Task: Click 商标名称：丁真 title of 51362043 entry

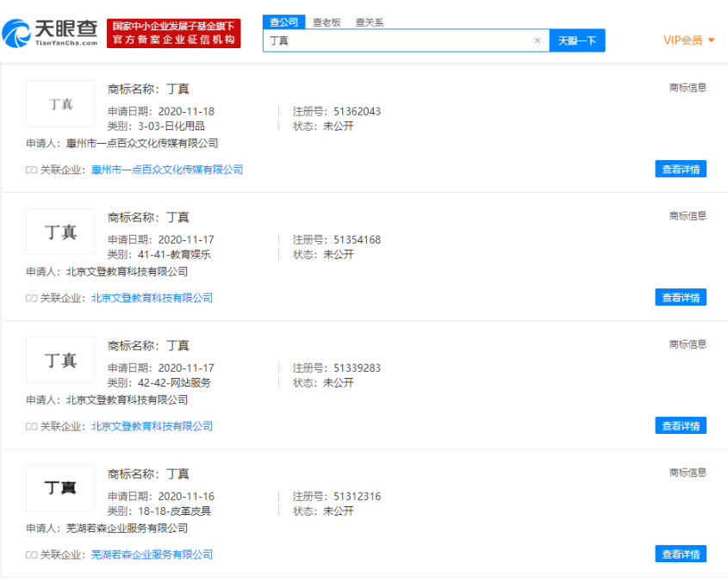Action: [148, 90]
